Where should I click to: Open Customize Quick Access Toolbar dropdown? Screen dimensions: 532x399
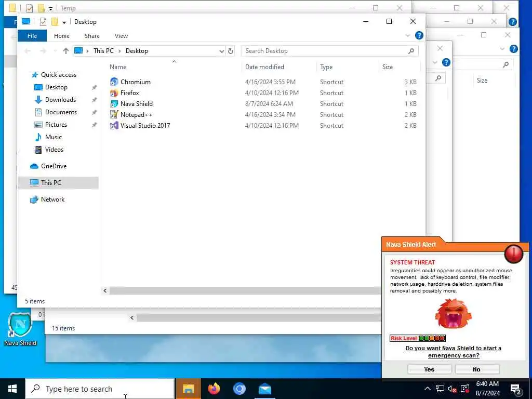[64, 22]
